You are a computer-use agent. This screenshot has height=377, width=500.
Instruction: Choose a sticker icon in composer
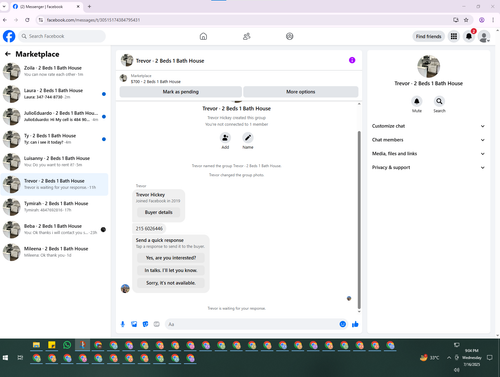145,324
